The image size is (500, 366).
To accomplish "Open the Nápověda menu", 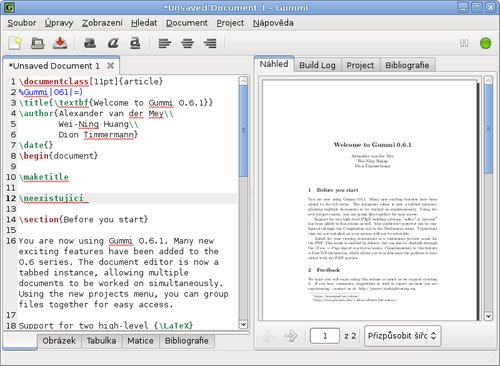I will pyautogui.click(x=273, y=23).
